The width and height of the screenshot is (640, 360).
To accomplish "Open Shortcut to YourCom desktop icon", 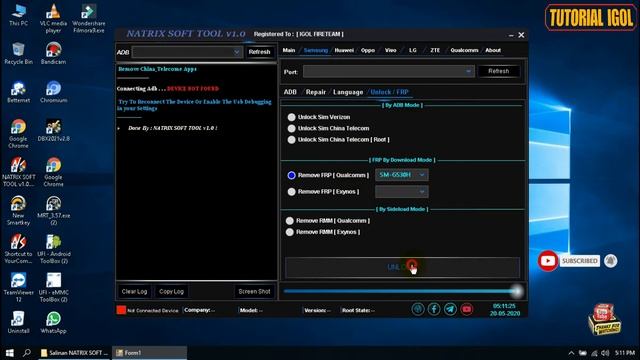I will point(18,249).
